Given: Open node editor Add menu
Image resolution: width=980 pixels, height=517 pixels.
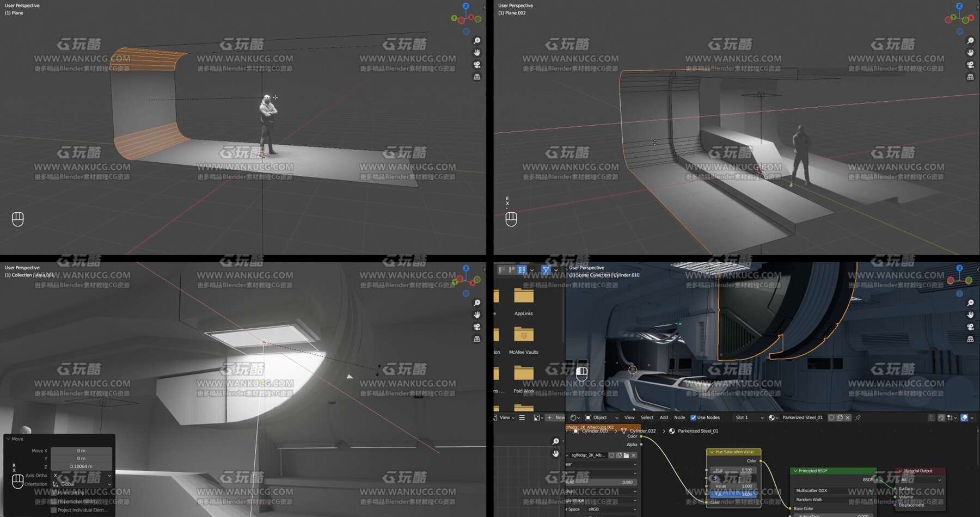Looking at the screenshot, I should click(x=664, y=418).
